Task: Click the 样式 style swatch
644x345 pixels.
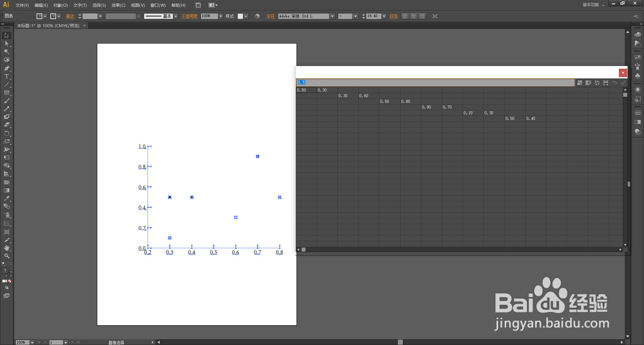Action: [x=240, y=16]
